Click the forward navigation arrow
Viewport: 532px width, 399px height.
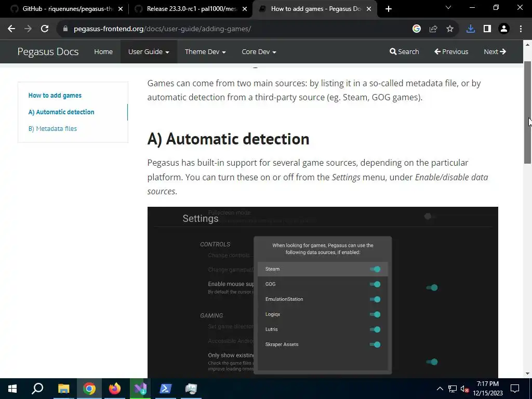pos(28,29)
